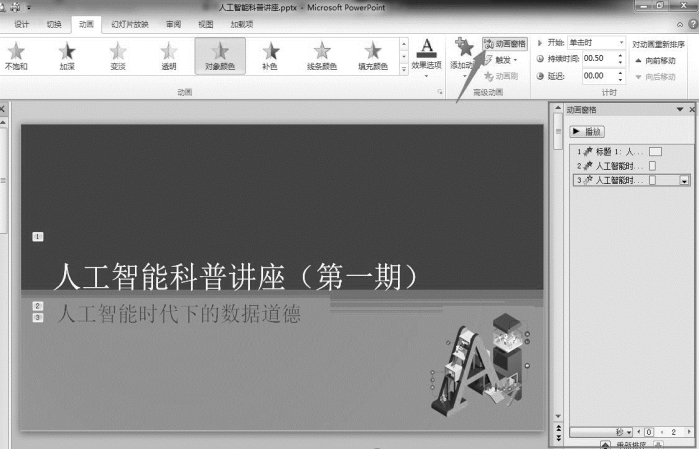Minimize the ribbon with the caret icon
This screenshot has height=449, width=699.
click(680, 25)
